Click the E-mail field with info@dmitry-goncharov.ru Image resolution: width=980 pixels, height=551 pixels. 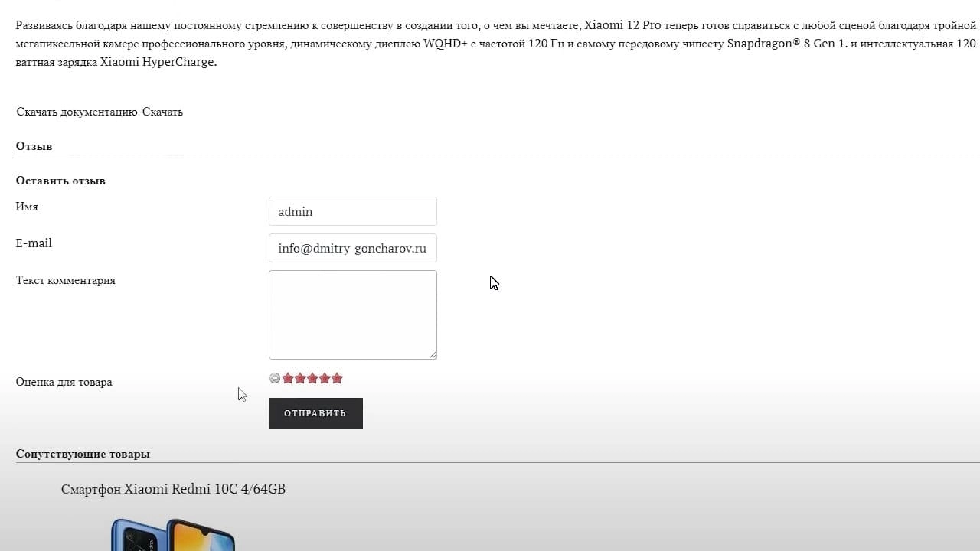point(353,248)
